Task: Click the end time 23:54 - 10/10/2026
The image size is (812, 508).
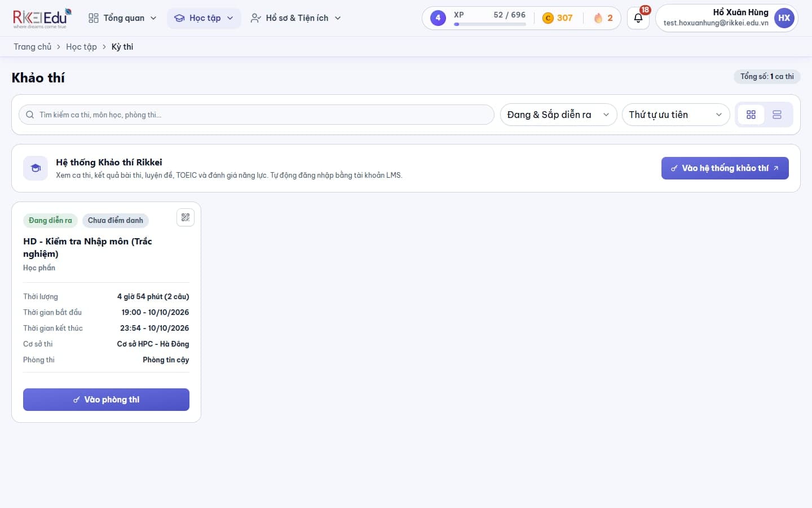Action: pos(155,328)
